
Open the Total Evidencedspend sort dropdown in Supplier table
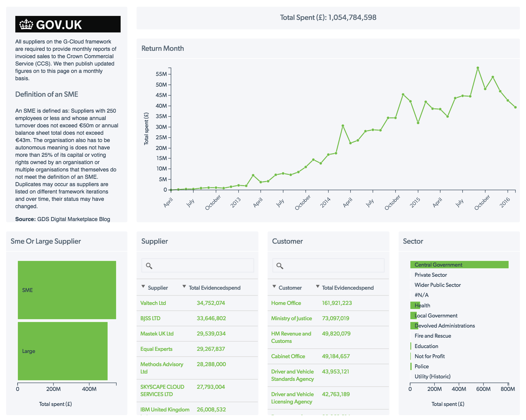click(184, 287)
